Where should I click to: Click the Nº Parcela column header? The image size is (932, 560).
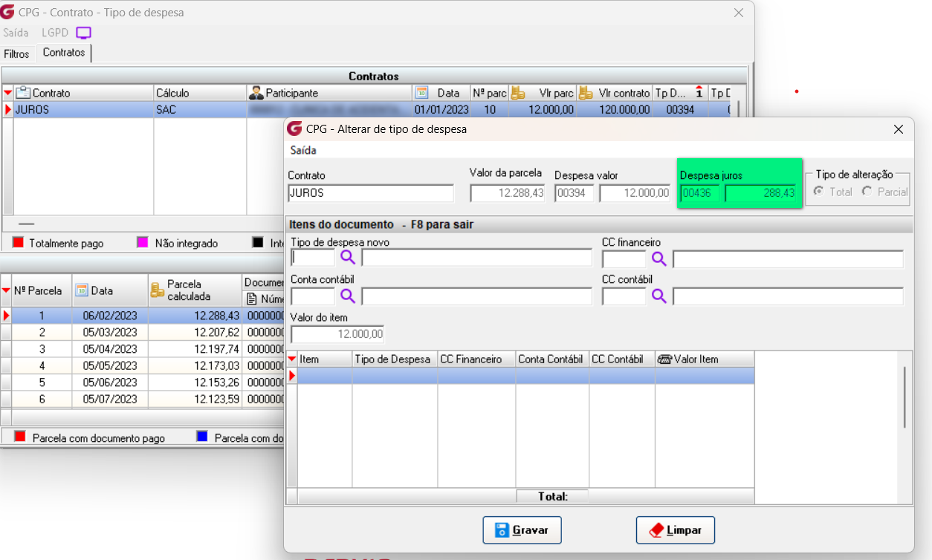pos(42,290)
